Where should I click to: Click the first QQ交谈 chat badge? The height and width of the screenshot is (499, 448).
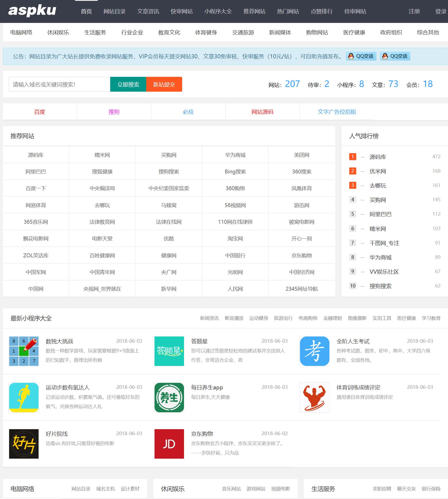tap(361, 56)
